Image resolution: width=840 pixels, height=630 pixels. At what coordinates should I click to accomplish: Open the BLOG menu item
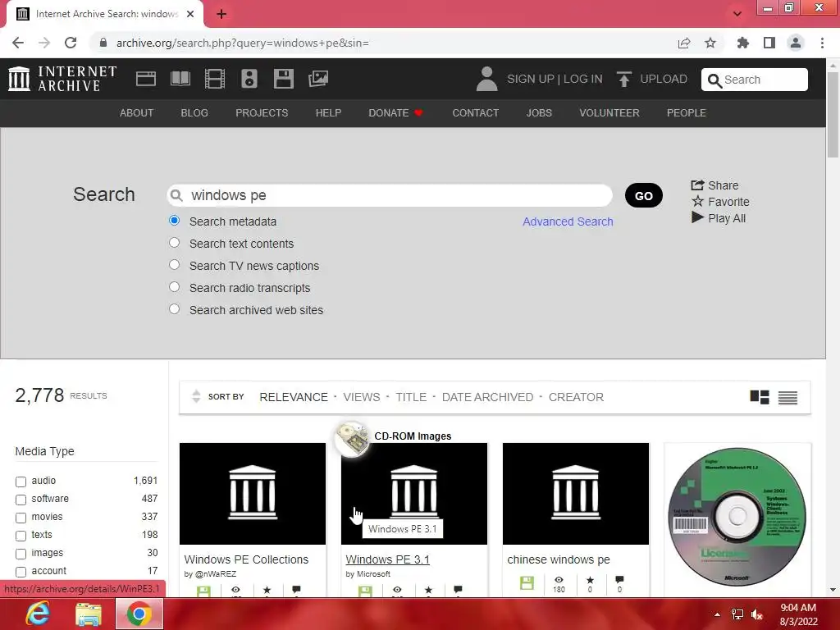point(194,113)
